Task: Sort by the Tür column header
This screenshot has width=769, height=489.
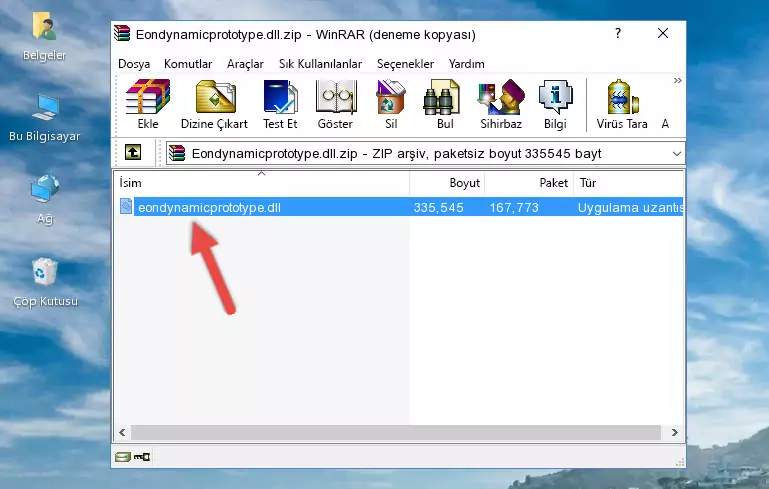Action: click(x=629, y=183)
